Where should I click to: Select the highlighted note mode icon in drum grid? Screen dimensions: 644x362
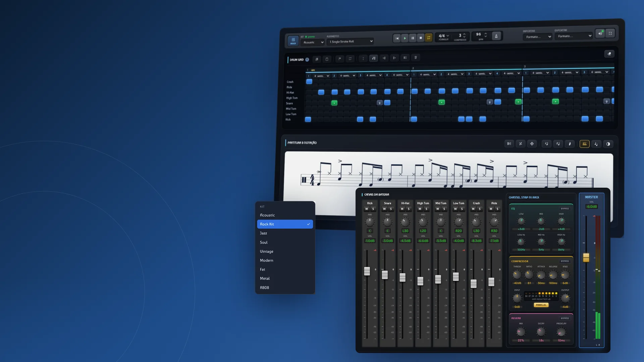pos(374,58)
